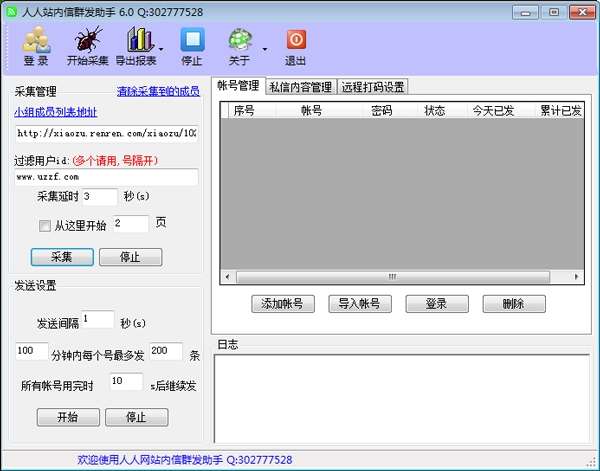This screenshot has height=471, width=600.
Task: Open the 小组成员列表地址 link
Action: pyautogui.click(x=56, y=112)
